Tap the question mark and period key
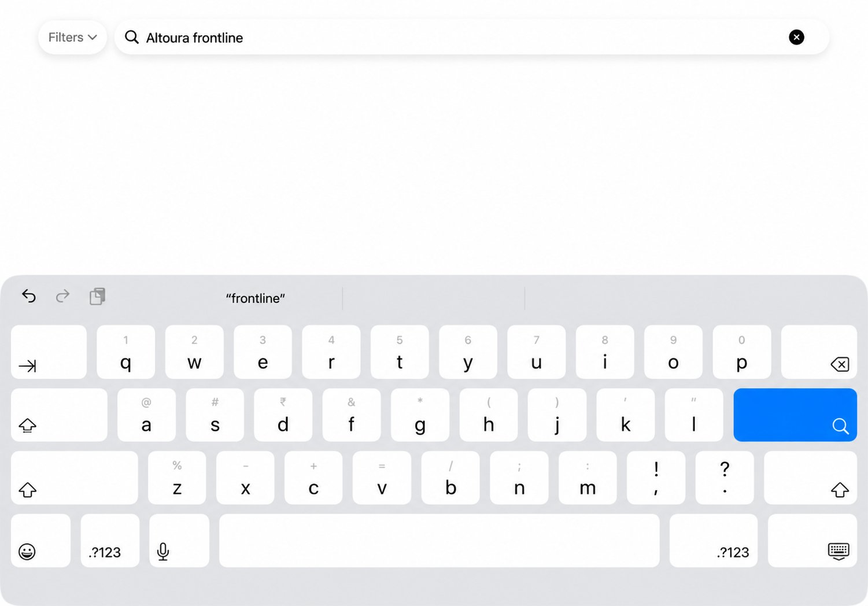 coord(725,478)
